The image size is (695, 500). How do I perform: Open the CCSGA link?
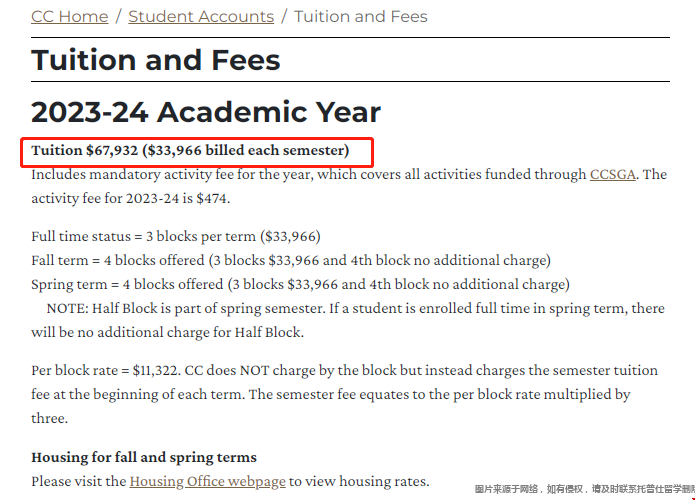613,174
